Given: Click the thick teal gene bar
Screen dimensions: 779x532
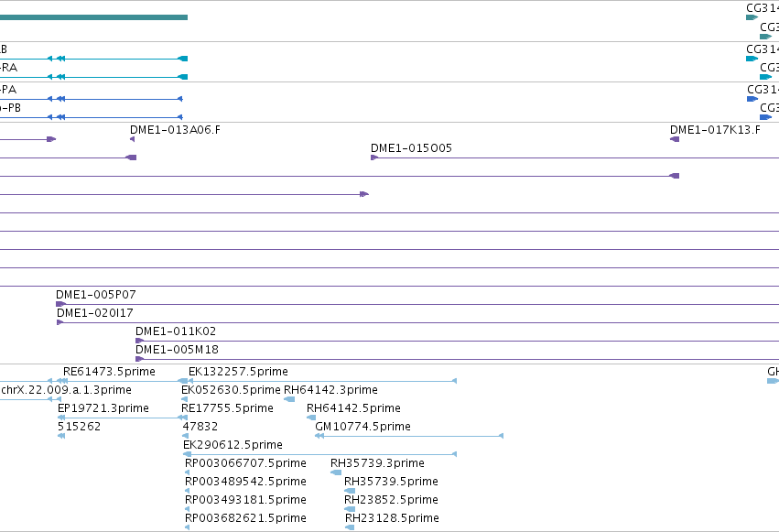Looking at the screenshot, I should click(x=94, y=17).
